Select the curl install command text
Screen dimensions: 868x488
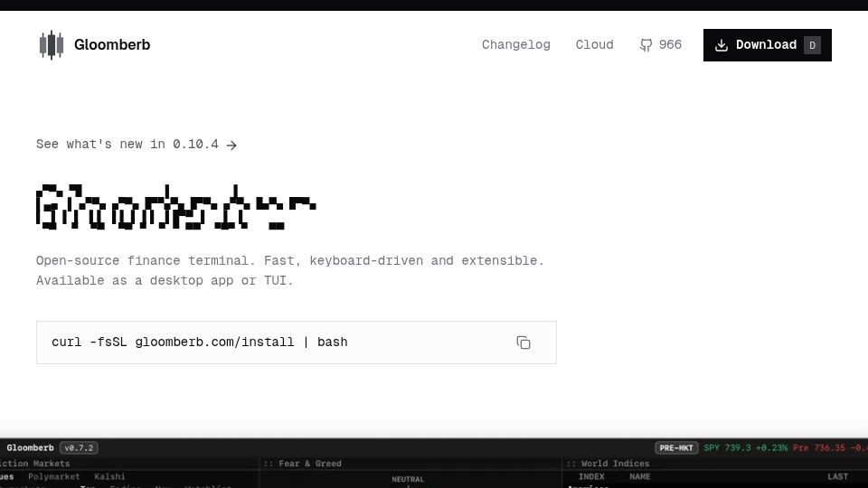coord(200,343)
